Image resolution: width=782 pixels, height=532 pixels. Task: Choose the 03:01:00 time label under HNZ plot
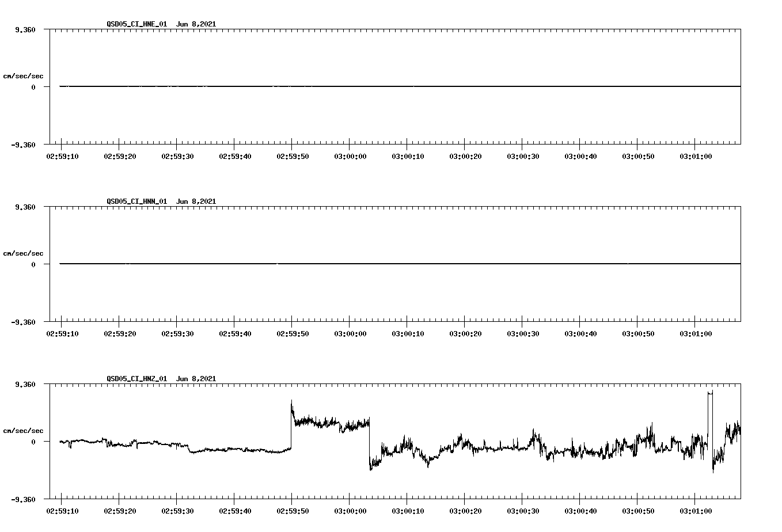[x=696, y=511]
